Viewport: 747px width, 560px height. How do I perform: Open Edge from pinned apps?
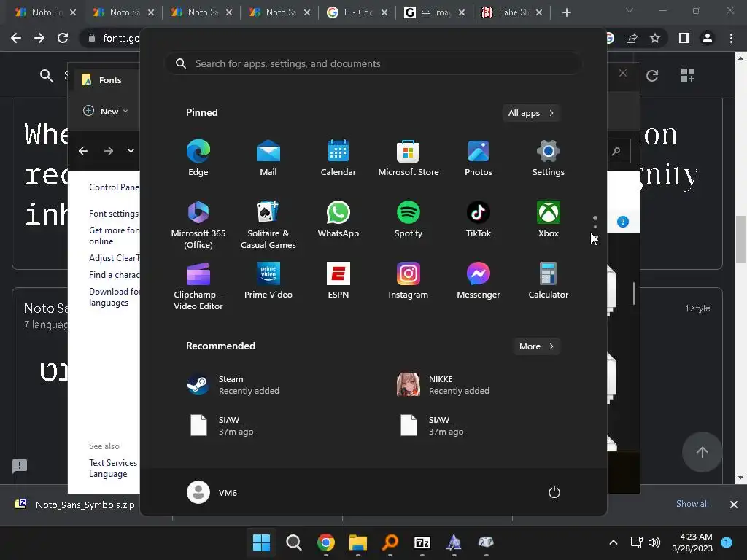pyautogui.click(x=198, y=158)
